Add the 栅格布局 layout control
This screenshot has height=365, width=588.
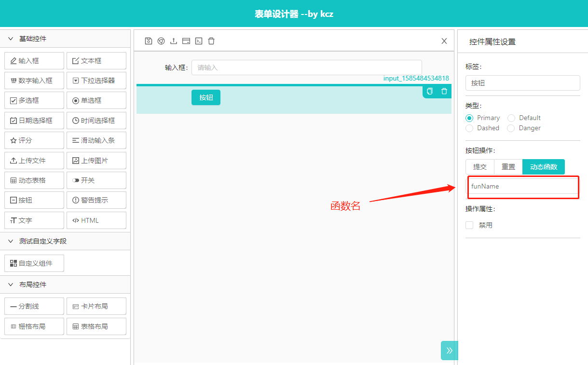click(34, 326)
